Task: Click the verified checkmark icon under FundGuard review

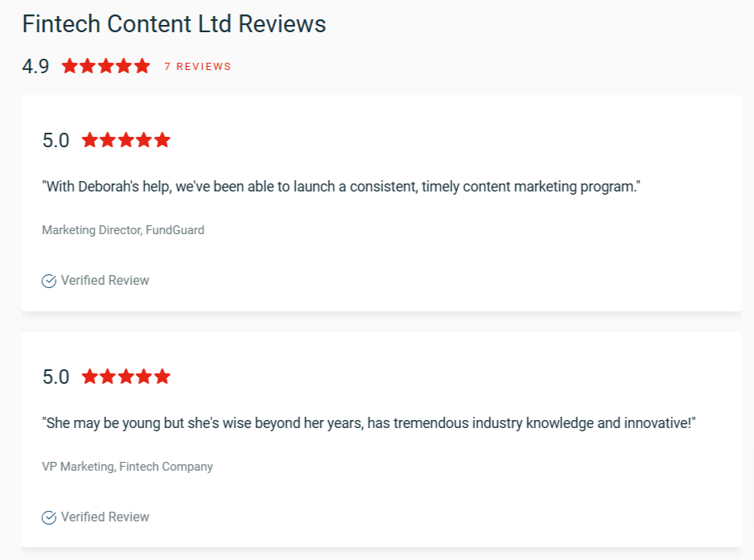Action: point(48,281)
